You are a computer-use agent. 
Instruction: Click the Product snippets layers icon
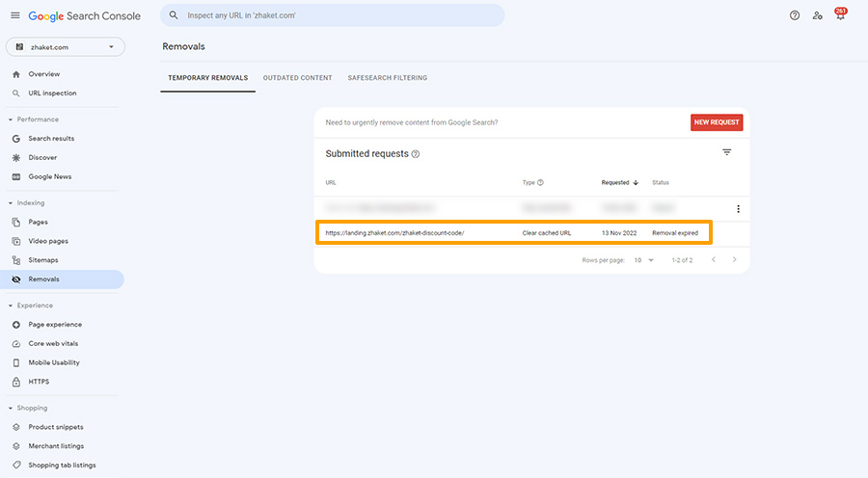[16, 427]
